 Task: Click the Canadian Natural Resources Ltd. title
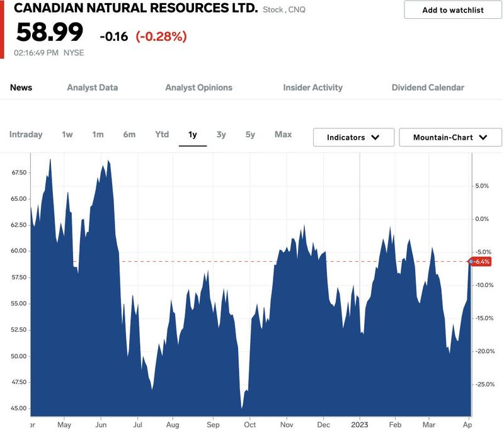135,8
